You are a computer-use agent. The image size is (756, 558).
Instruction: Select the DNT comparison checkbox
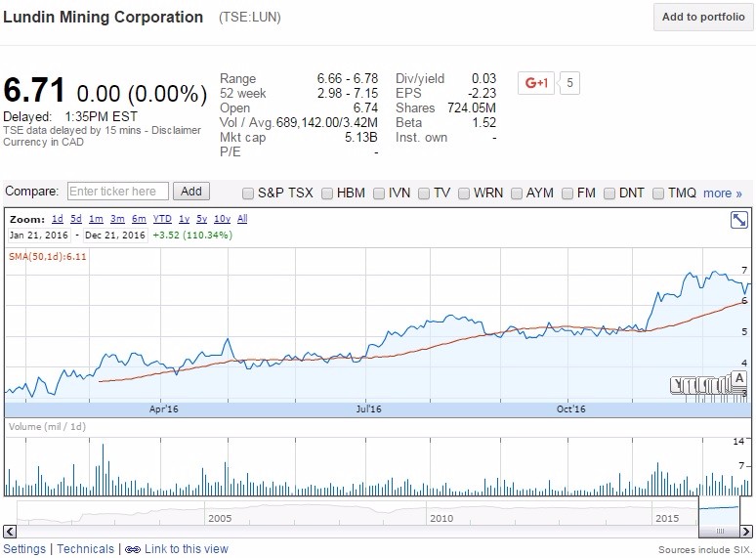pos(609,193)
